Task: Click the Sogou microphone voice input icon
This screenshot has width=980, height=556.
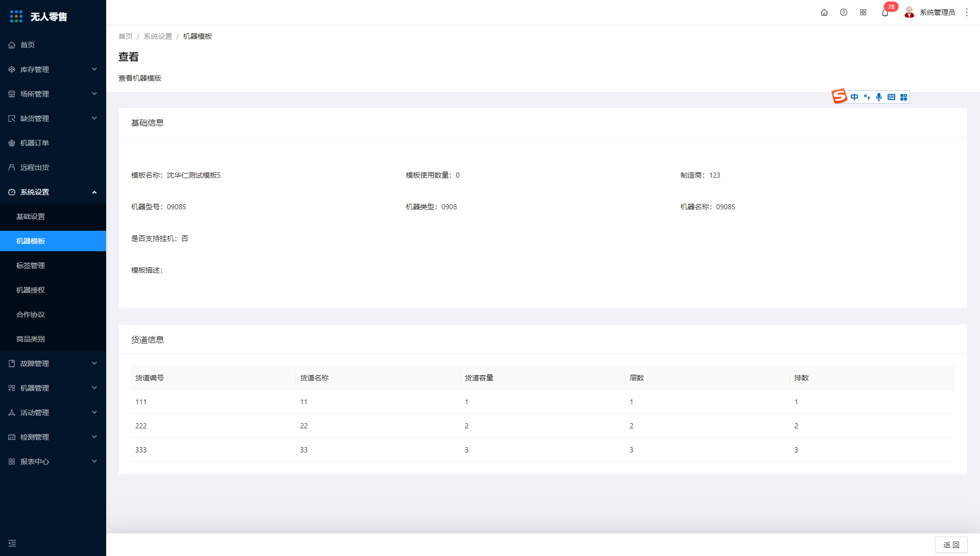Action: click(x=879, y=97)
